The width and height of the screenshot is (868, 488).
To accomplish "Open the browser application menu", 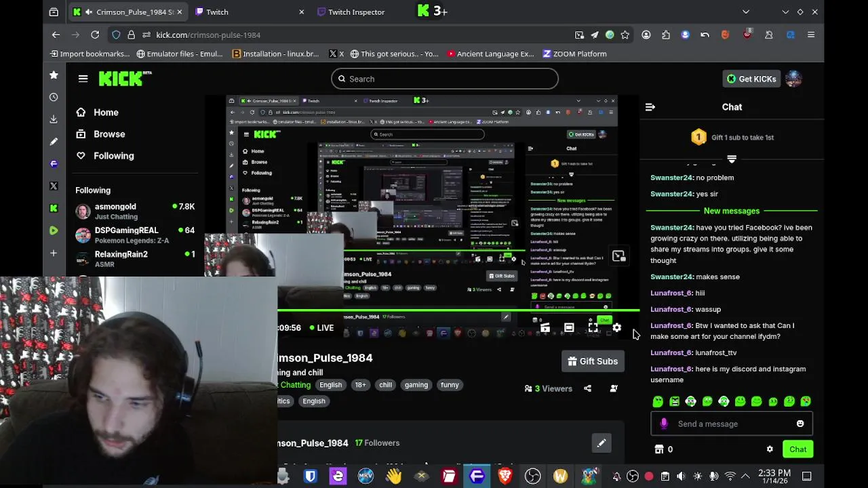I will point(810,35).
